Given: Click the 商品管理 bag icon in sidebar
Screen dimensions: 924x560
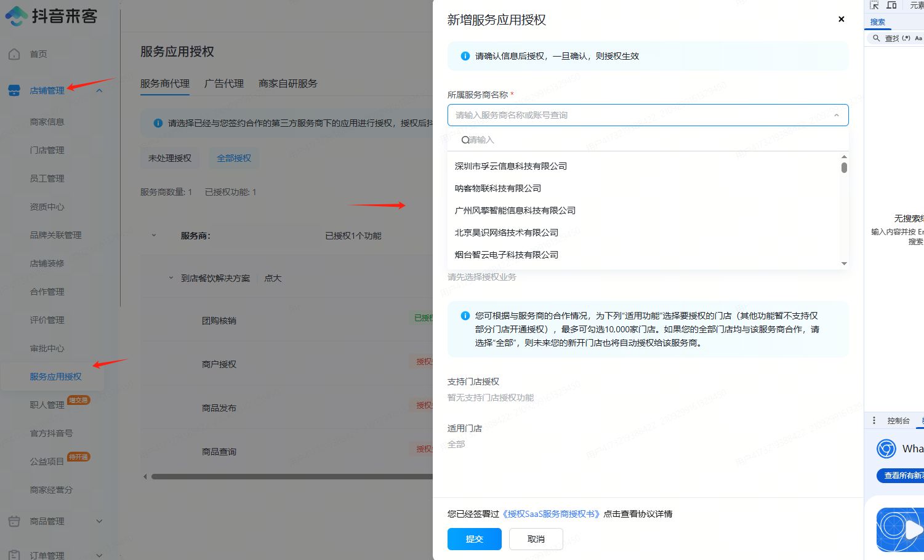Looking at the screenshot, I should tap(14, 521).
